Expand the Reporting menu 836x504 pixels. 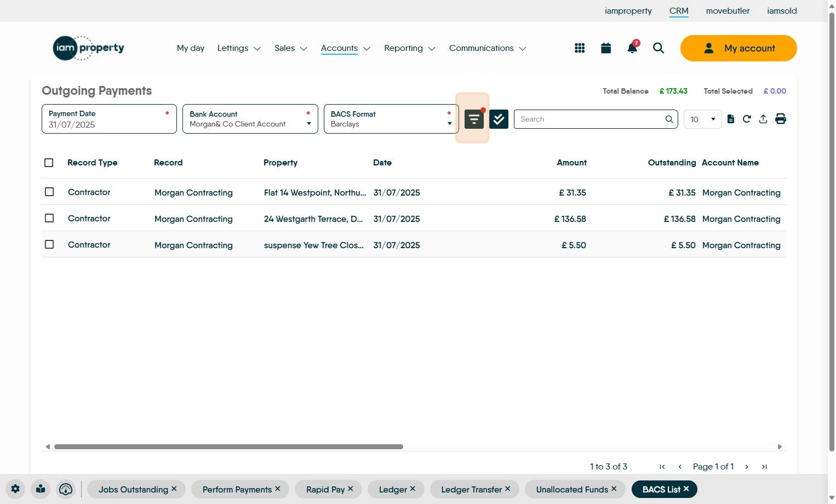coord(410,48)
